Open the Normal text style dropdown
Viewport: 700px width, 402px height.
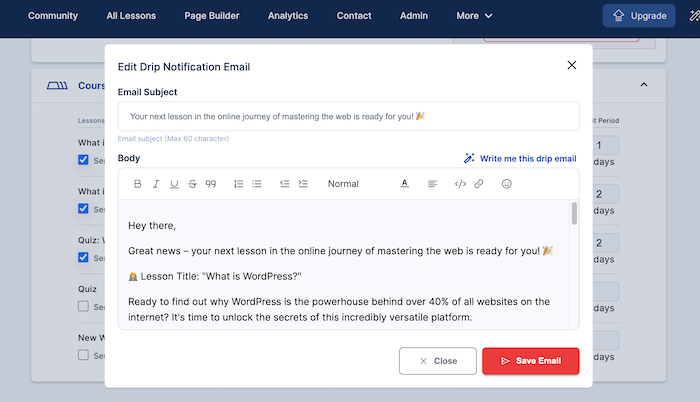(x=343, y=184)
